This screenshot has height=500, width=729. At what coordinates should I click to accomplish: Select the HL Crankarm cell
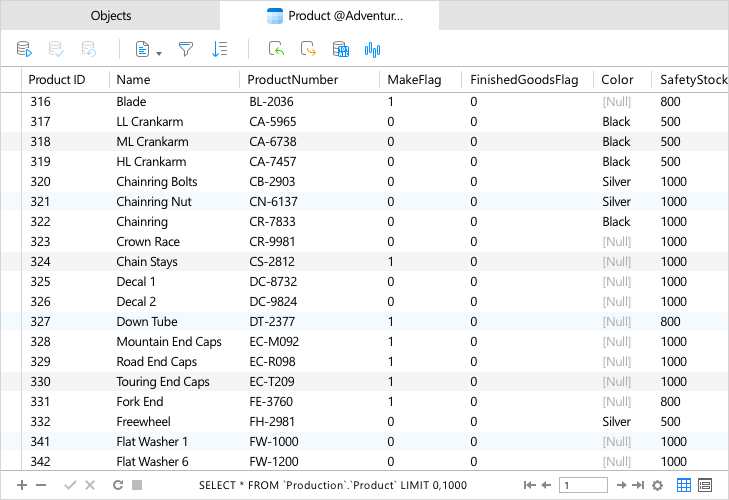(151, 161)
